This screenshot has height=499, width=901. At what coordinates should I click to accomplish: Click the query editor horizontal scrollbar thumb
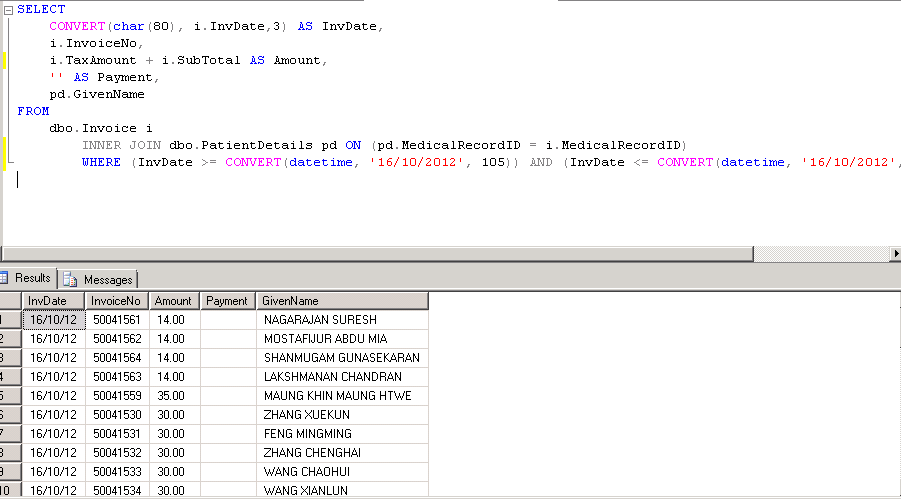coord(377,254)
